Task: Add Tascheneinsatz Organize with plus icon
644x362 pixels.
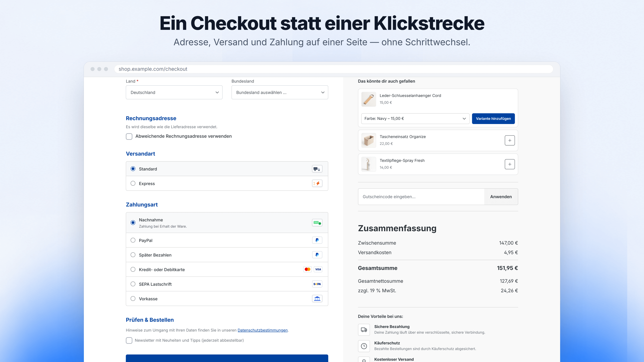Action: tap(509, 140)
